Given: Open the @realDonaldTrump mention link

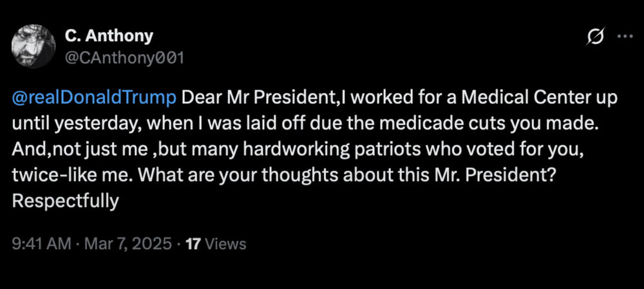Looking at the screenshot, I should pos(93,98).
